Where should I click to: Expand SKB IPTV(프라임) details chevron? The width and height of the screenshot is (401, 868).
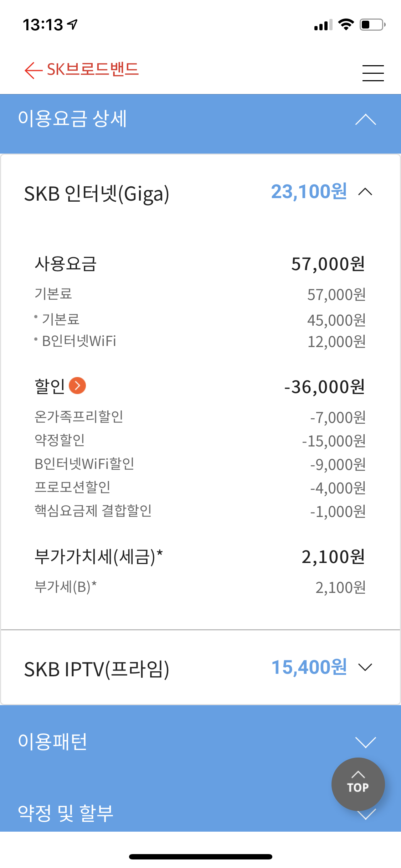[365, 667]
